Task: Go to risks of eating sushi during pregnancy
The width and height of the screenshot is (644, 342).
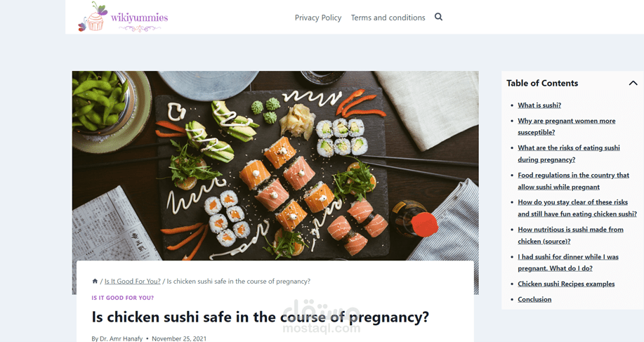Action: [x=569, y=154]
